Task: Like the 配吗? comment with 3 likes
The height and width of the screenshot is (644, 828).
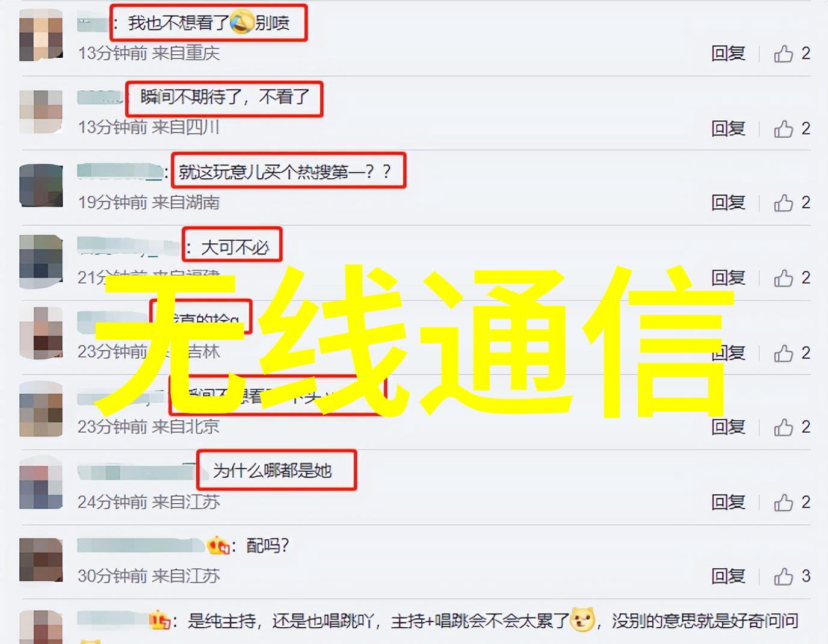Action: [783, 577]
